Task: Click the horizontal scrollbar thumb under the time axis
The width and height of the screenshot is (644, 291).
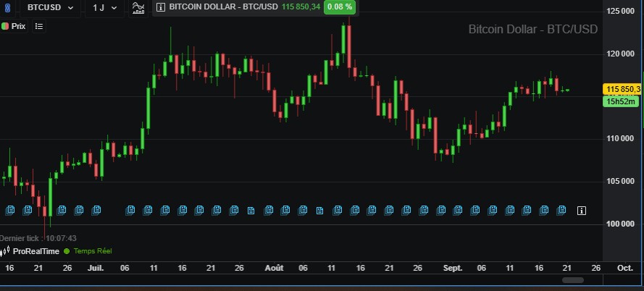Action: 572,280
